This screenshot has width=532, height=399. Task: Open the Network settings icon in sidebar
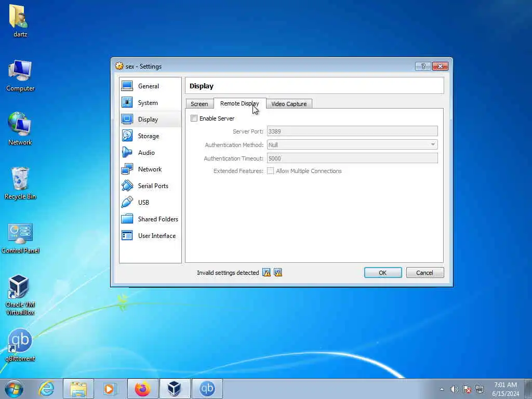tap(127, 169)
